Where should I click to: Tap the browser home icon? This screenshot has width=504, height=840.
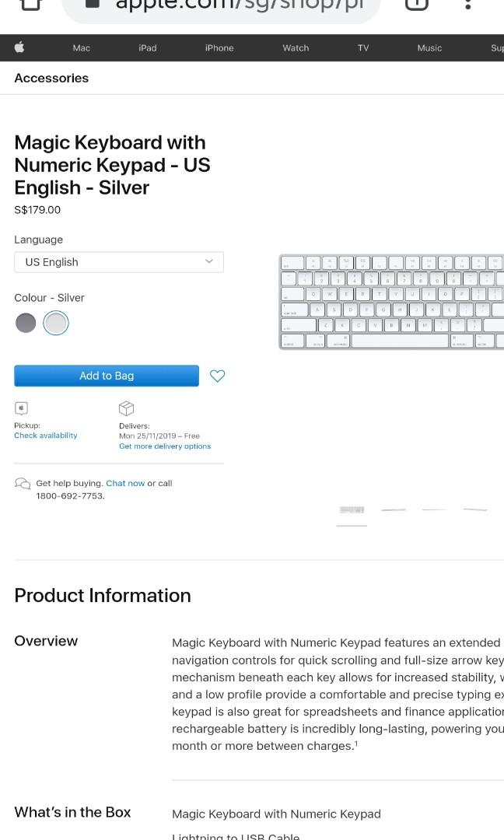[x=30, y=4]
